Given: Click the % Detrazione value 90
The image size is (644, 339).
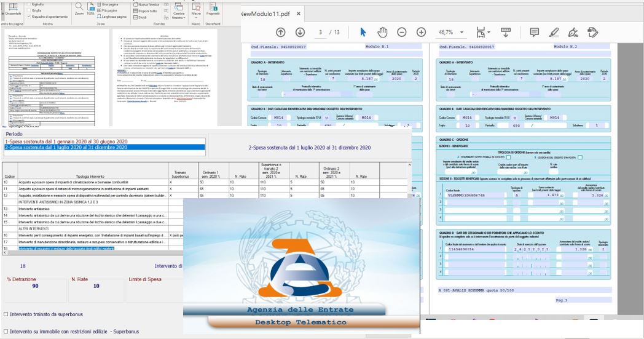Looking at the screenshot, I should pos(35,286).
